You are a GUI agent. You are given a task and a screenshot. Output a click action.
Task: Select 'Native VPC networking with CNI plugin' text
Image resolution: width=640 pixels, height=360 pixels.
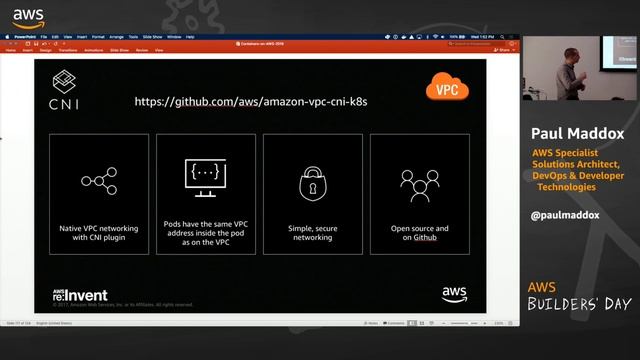(x=99, y=233)
